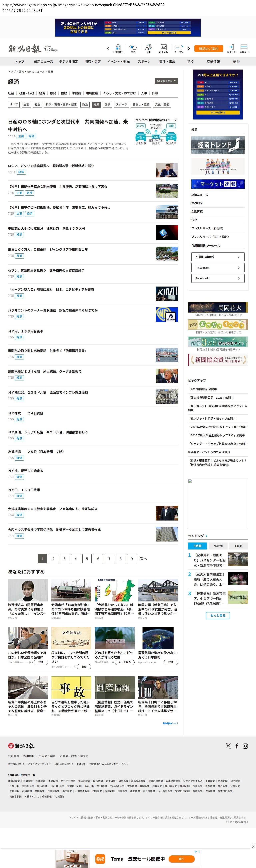Open the セブン、東欧進出を見送り article
The width and height of the screenshot is (256, 868).
[x=46, y=271]
